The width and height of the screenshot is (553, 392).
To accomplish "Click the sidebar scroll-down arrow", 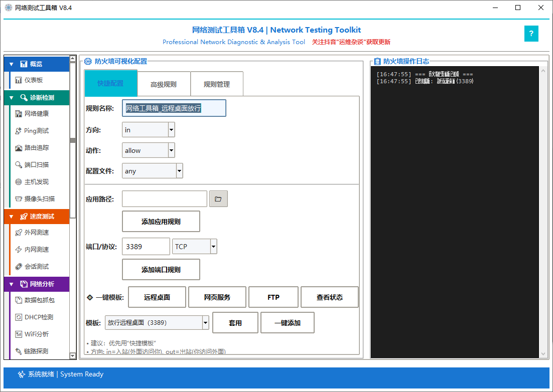I will point(73,356).
